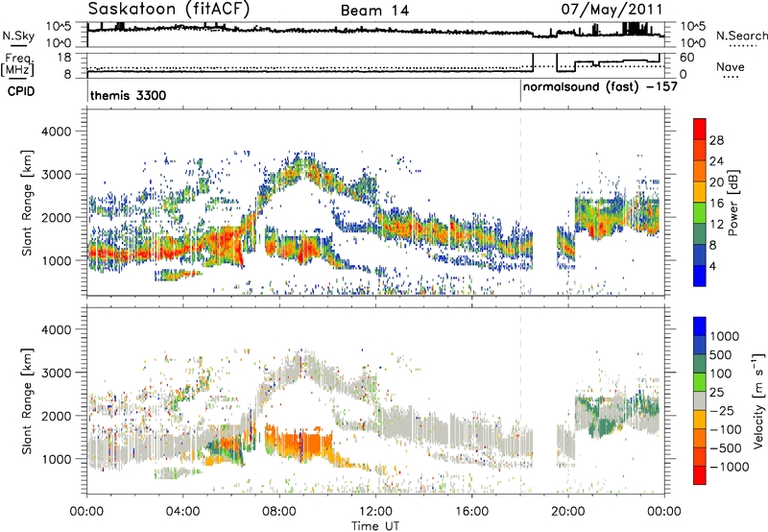This screenshot has height=532, width=768.
Task: Click dashed CPID change line in power panel
Action: coord(520,203)
